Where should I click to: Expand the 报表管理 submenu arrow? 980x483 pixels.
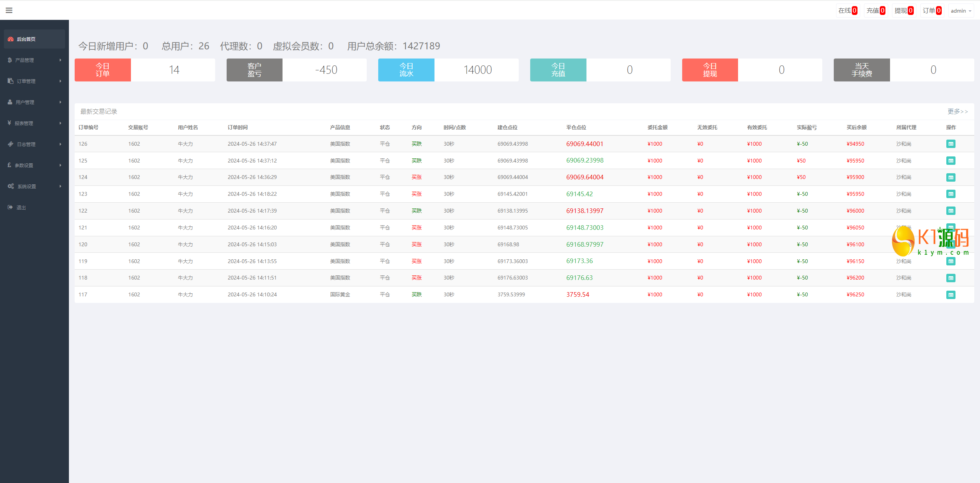pyautogui.click(x=60, y=123)
